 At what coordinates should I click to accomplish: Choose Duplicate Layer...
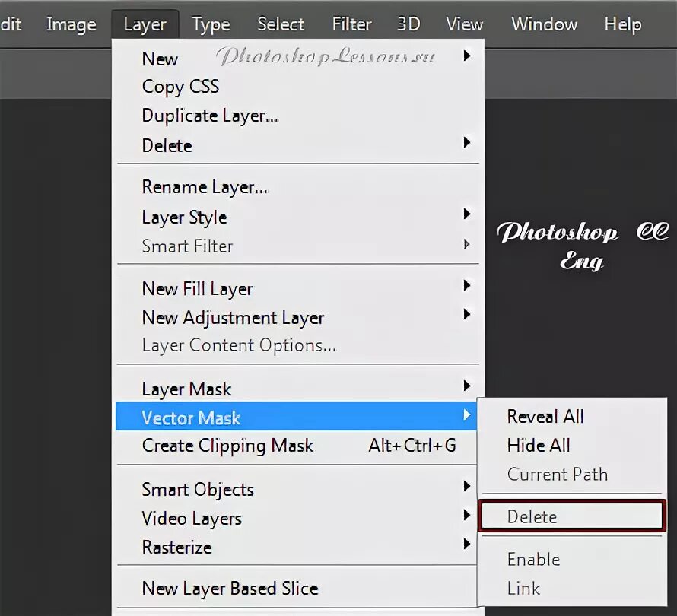[x=298, y=116]
